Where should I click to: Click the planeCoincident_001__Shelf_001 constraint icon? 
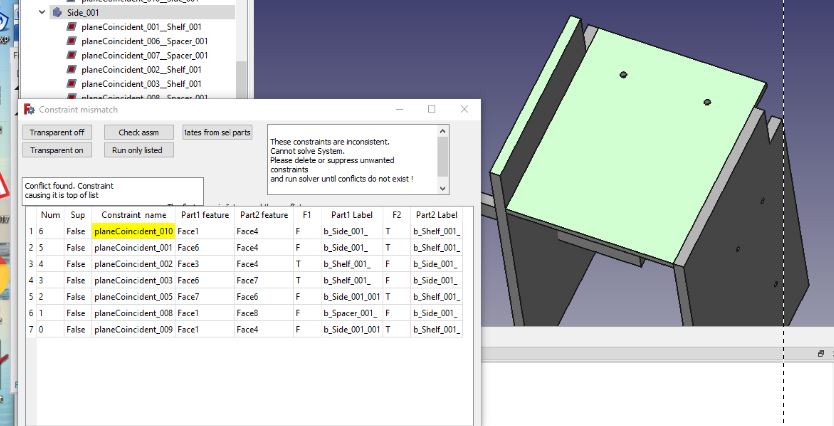(x=72, y=27)
